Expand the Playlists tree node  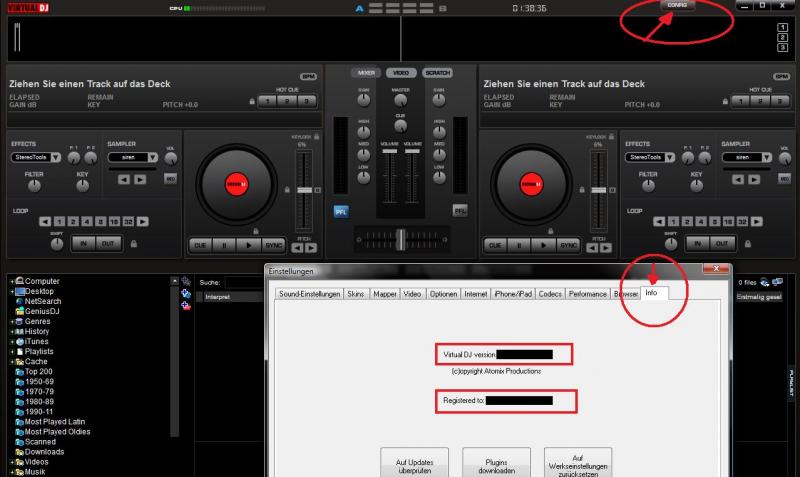click(12, 352)
